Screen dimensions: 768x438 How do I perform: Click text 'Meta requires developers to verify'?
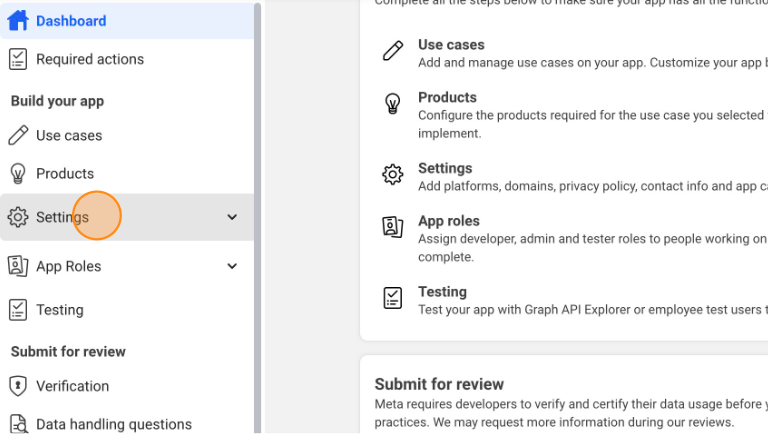pos(470,404)
